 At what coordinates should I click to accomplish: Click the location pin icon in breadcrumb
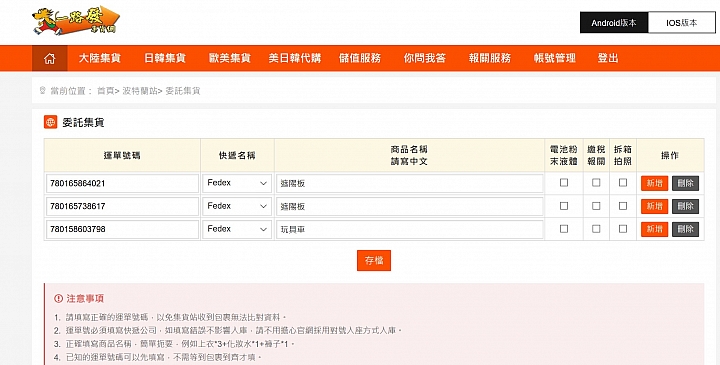click(43, 90)
